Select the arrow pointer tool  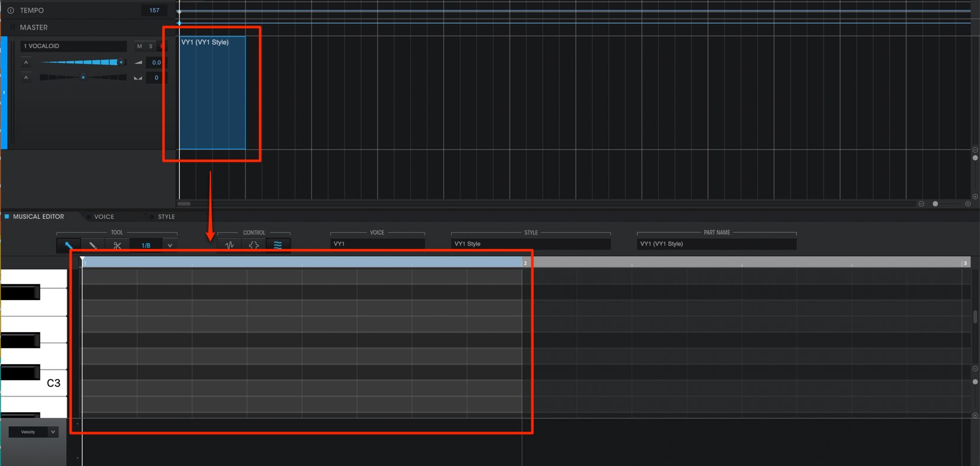(69, 245)
